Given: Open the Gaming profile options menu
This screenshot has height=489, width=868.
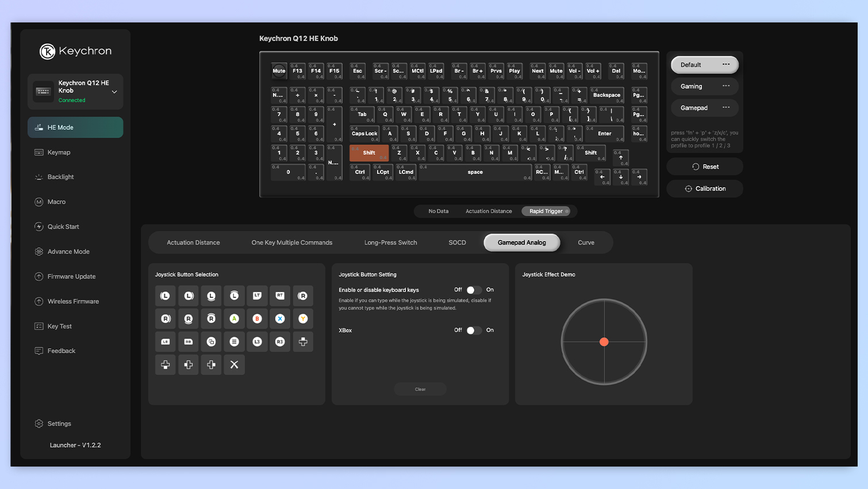Looking at the screenshot, I should (x=725, y=86).
